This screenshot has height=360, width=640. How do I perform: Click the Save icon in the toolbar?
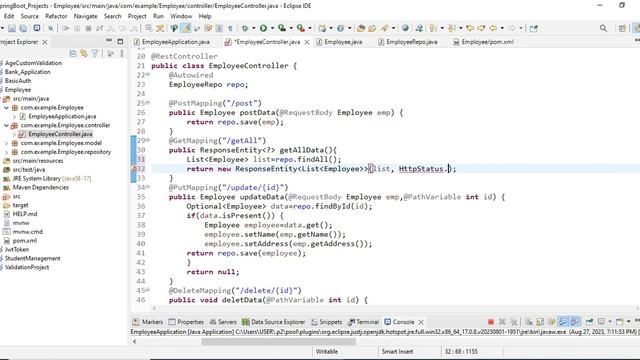[x=12, y=28]
